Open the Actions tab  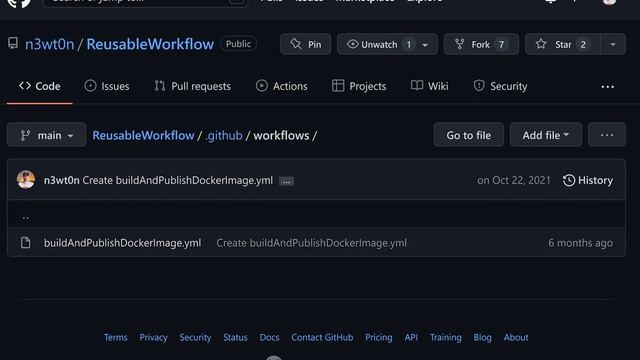click(282, 86)
